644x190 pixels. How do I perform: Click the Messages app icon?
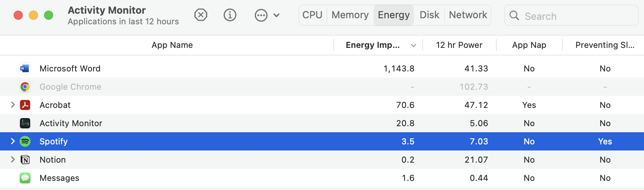25,178
